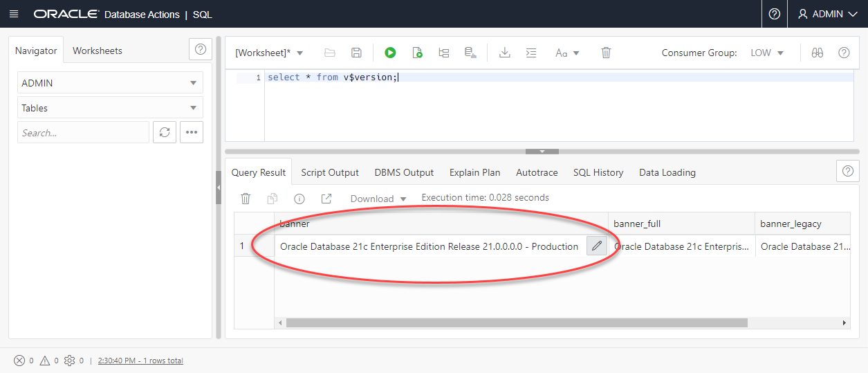Image resolution: width=868 pixels, height=373 pixels.
Task: Open the "2:30:40 PM - 1 rows total" link
Action: coord(140,361)
